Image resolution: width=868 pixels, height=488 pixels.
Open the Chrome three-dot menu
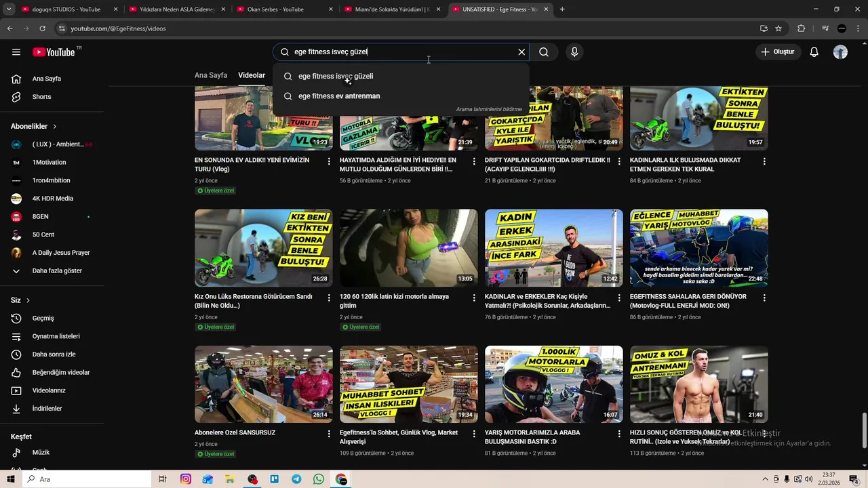858,28
